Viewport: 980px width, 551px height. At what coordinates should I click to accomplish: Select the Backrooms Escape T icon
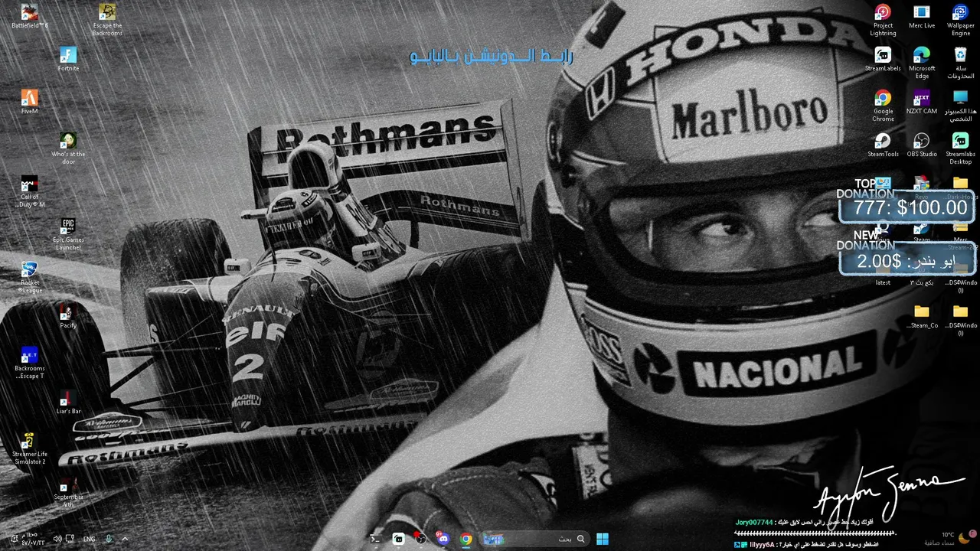(x=29, y=363)
